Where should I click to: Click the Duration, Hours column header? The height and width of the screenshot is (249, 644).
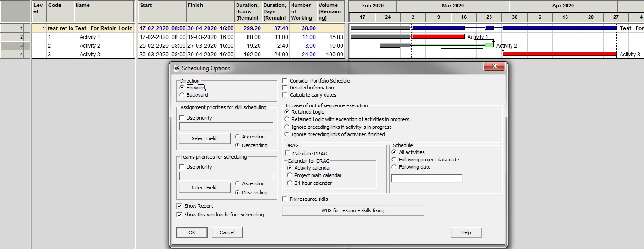tap(248, 11)
